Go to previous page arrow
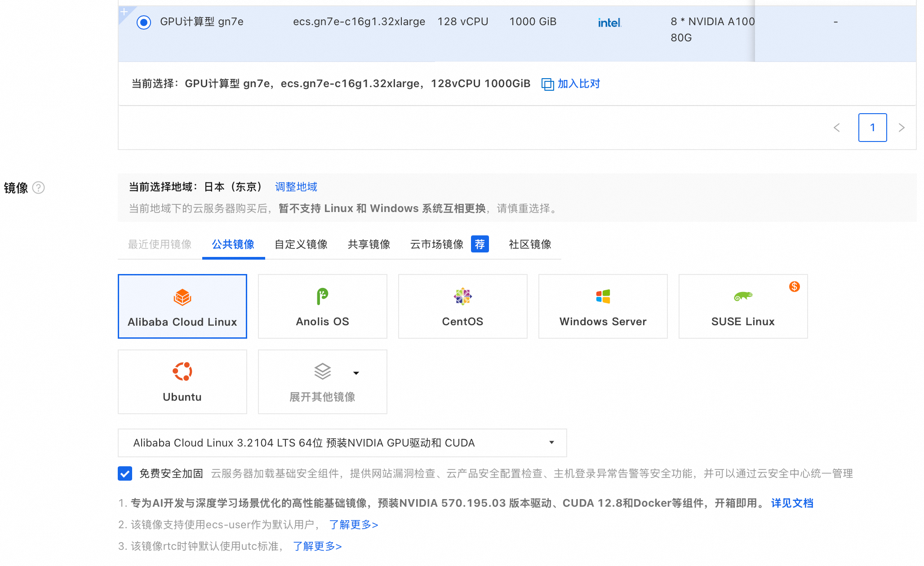This screenshot has height=566, width=924. (x=837, y=128)
